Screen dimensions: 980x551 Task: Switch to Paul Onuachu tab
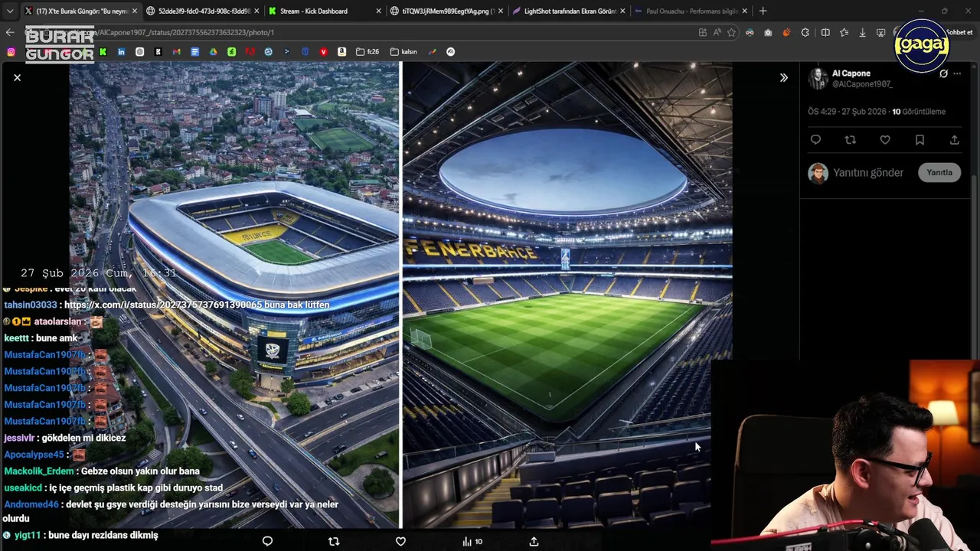tap(691, 11)
